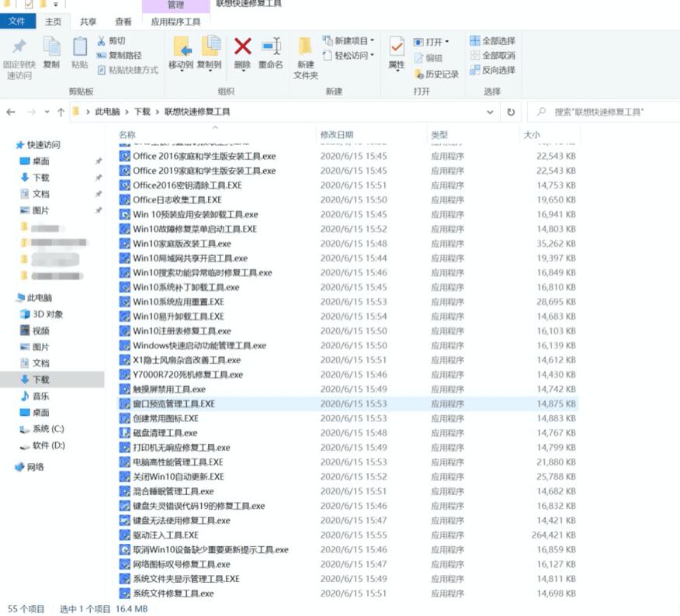This screenshot has width=680, height=616.
Task: Select Office2016密钥清除工具.EXE file
Action: (187, 185)
